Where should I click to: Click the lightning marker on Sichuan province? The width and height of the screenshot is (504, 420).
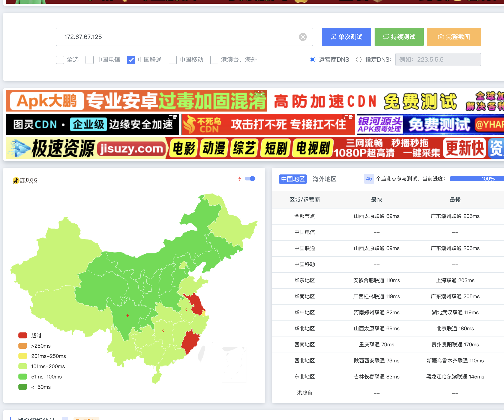127,316
